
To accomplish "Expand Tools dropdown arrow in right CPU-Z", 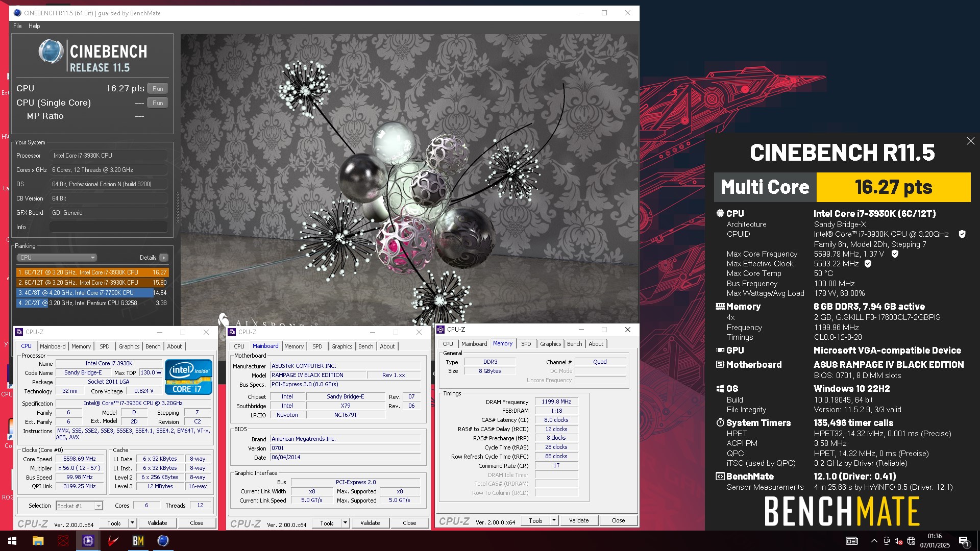I will [x=554, y=520].
